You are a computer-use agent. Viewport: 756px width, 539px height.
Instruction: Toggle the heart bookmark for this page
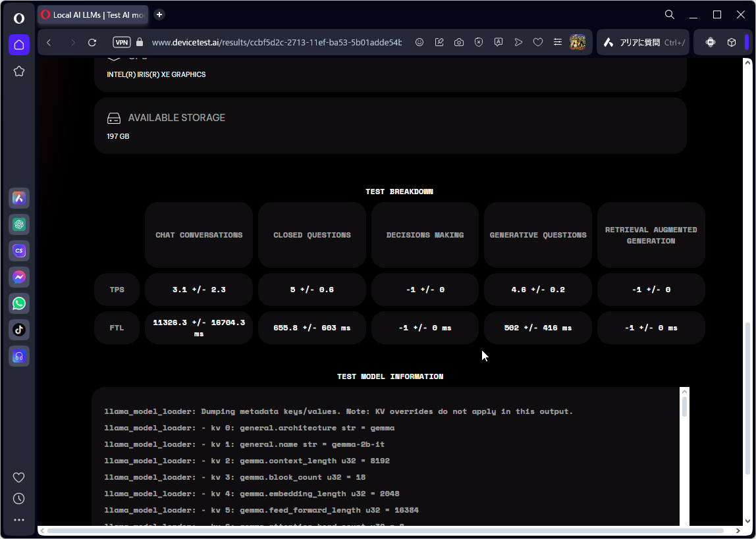click(x=538, y=41)
